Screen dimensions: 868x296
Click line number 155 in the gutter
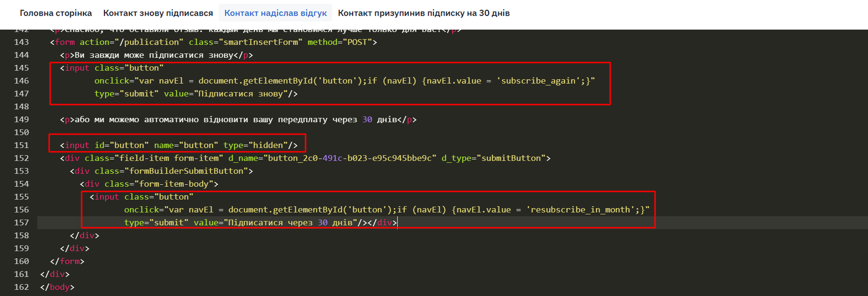click(x=21, y=197)
